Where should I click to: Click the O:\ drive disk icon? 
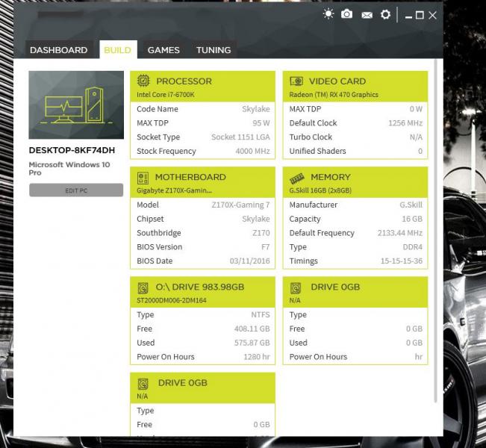point(143,288)
